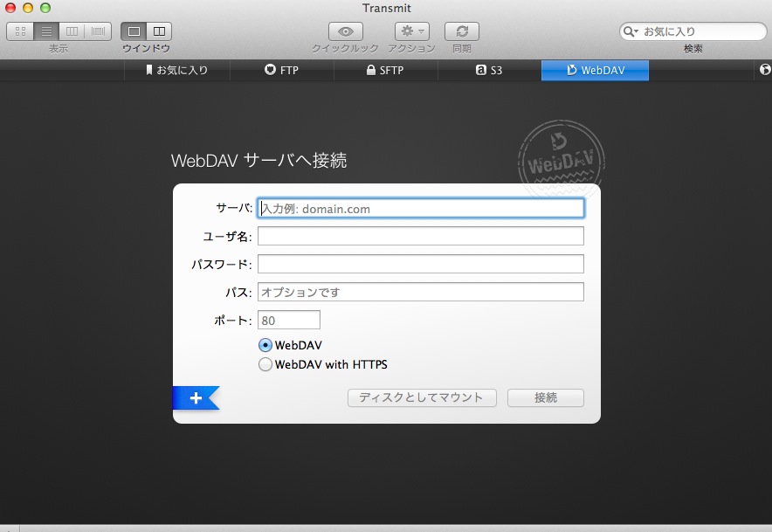Viewport: 772px width, 532px height.
Task: Click the Sync arrows button
Action: [x=462, y=31]
